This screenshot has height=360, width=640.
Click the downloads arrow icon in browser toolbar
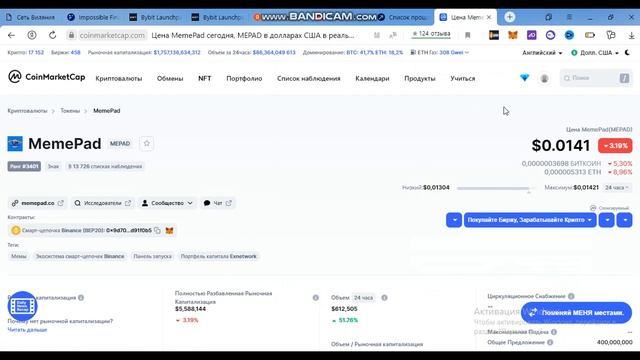coord(631,36)
